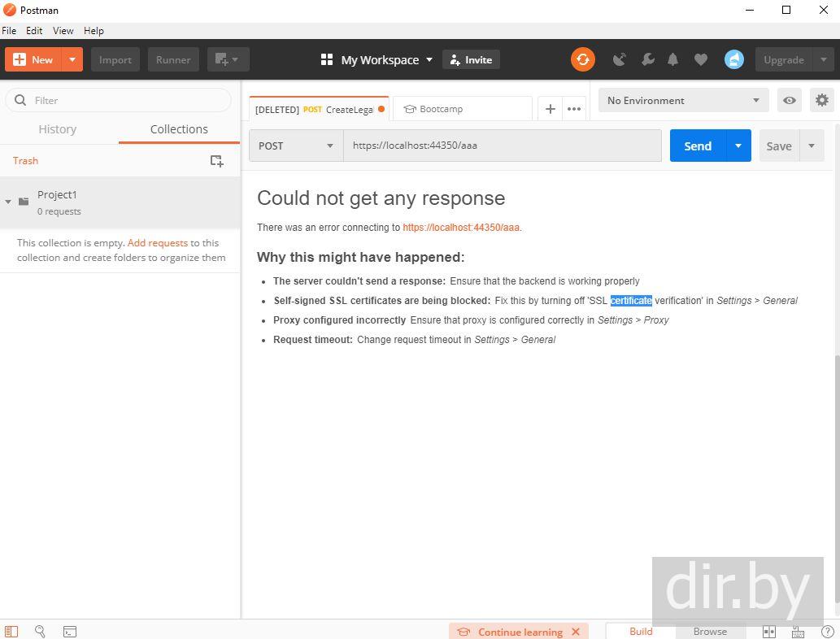Click the orange sync icon
Image resolution: width=840 pixels, height=639 pixels.
(x=582, y=59)
